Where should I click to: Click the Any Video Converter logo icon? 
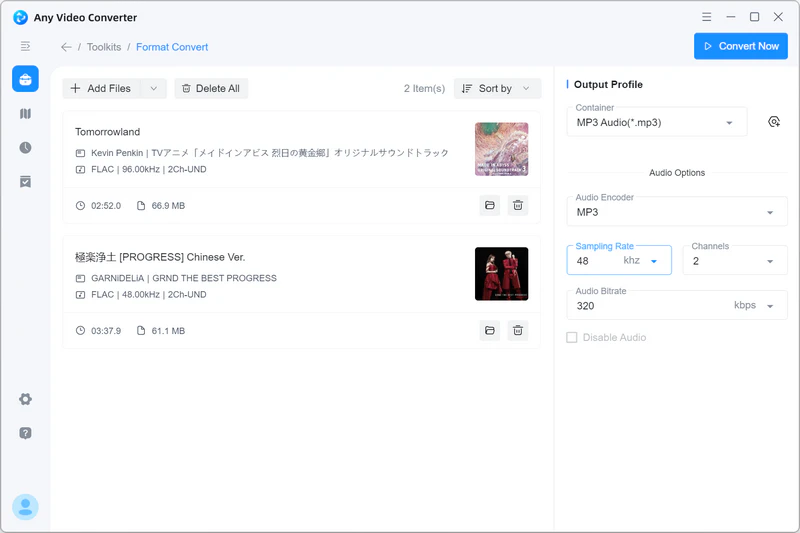(x=20, y=17)
